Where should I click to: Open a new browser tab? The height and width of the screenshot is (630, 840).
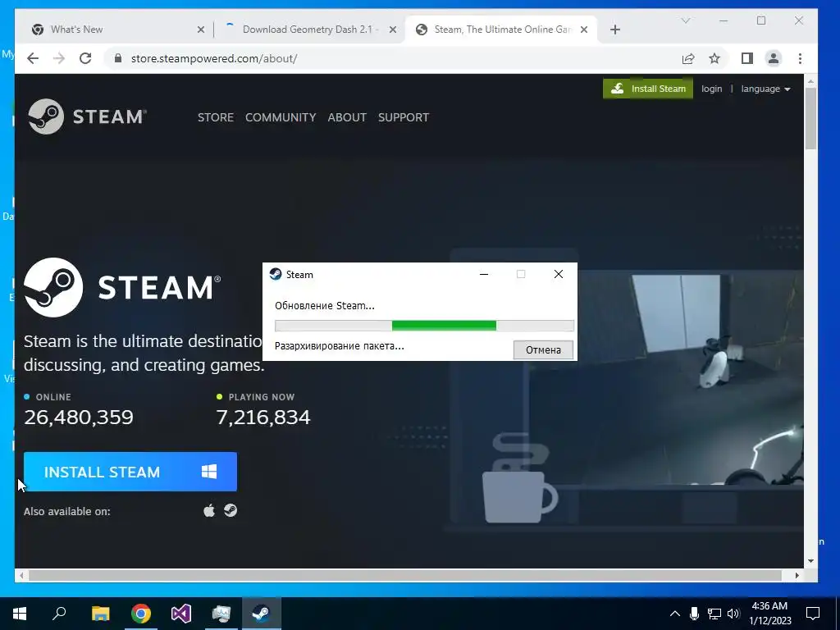pyautogui.click(x=615, y=30)
